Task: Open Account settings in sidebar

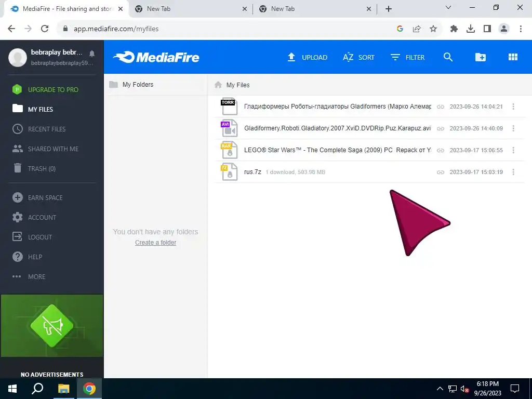Action: tap(34, 217)
